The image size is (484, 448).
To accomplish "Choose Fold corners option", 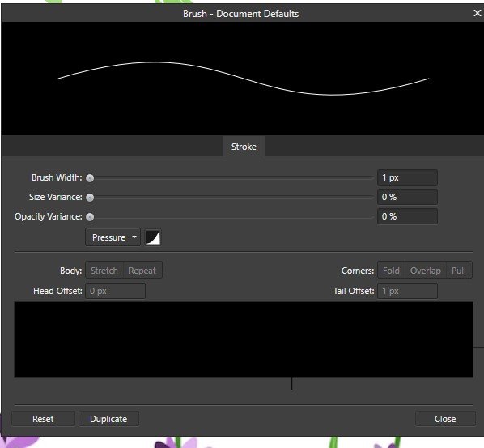I will tap(391, 271).
